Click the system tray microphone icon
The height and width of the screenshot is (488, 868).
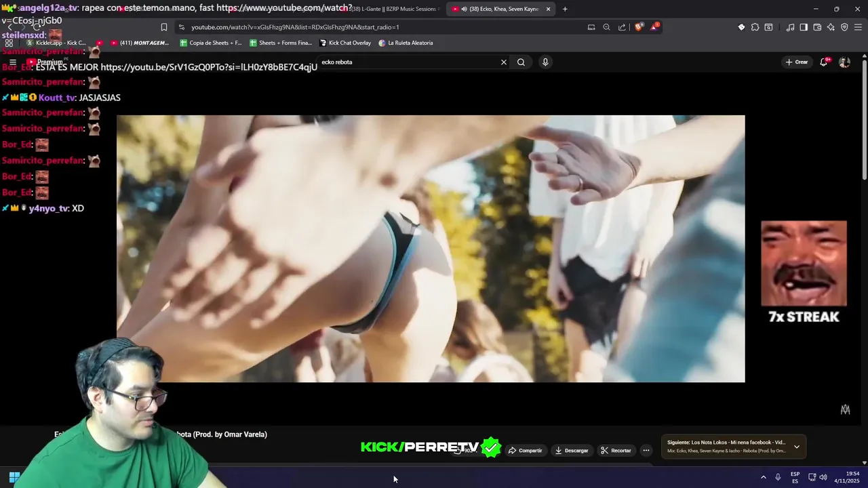(778, 477)
